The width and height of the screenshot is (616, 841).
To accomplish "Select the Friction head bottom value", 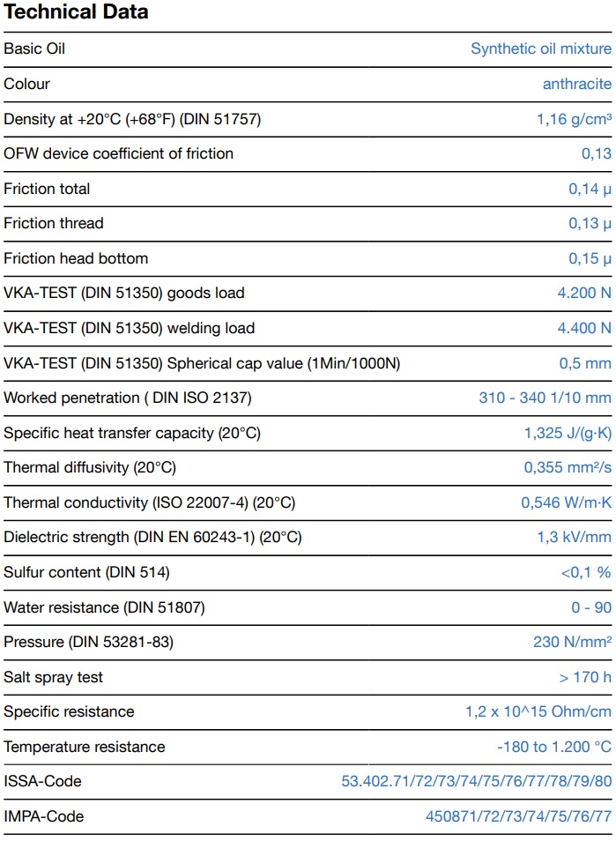I will click(x=590, y=259).
